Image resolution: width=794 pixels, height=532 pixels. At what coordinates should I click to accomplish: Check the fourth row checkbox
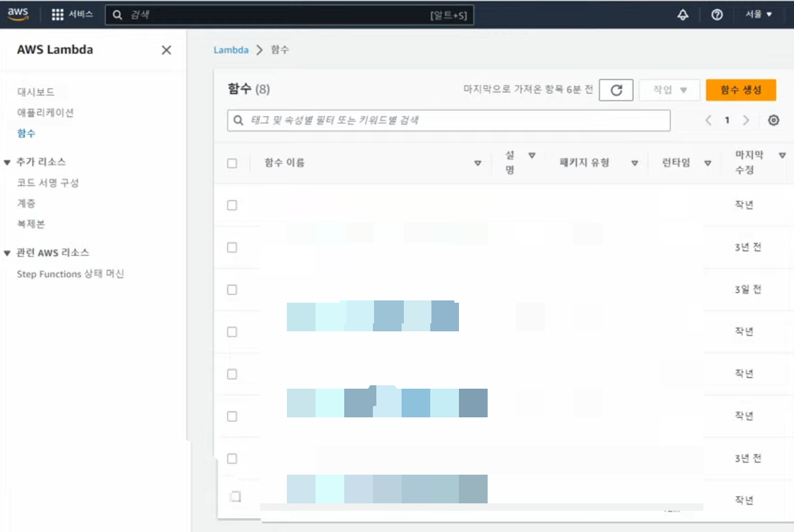pos(232,332)
